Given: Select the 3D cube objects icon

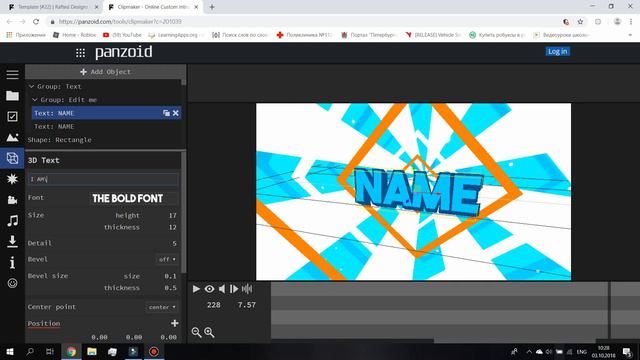Looking at the screenshot, I should [12, 158].
